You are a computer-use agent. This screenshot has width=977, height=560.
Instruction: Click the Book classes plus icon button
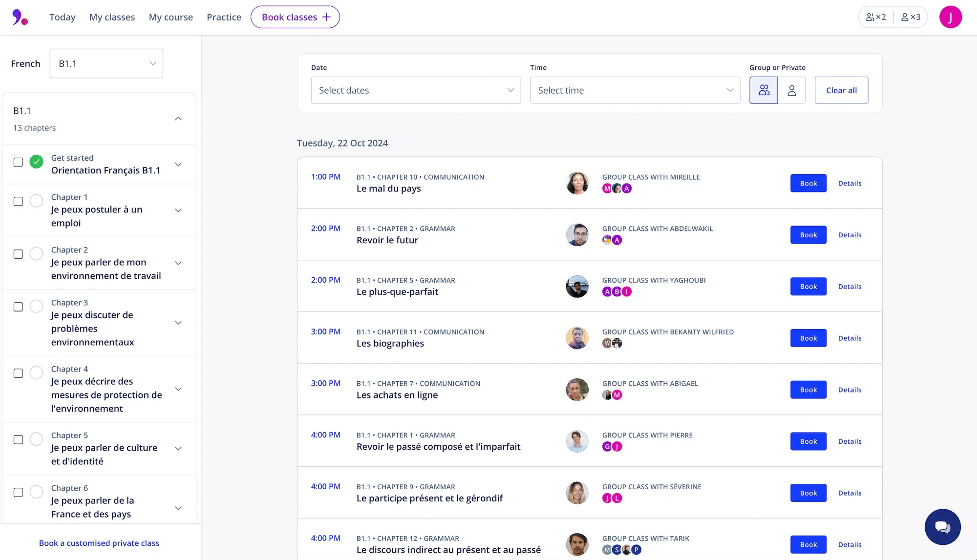click(x=295, y=17)
